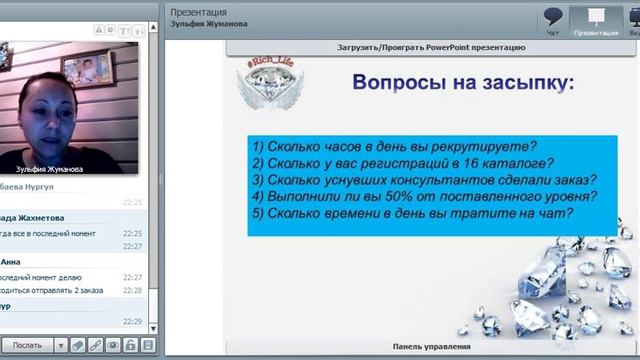Open the dropdown arrow beside Послать
The height and width of the screenshot is (360, 640).
(61, 345)
